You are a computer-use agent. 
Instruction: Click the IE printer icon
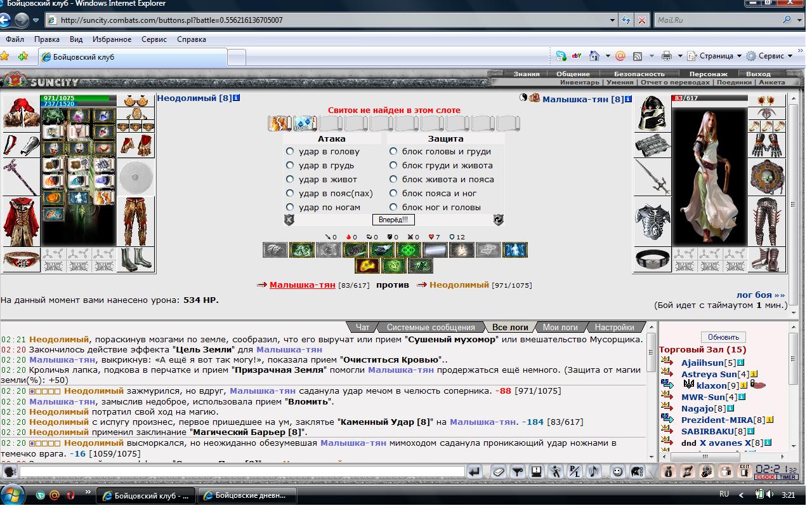click(666, 56)
